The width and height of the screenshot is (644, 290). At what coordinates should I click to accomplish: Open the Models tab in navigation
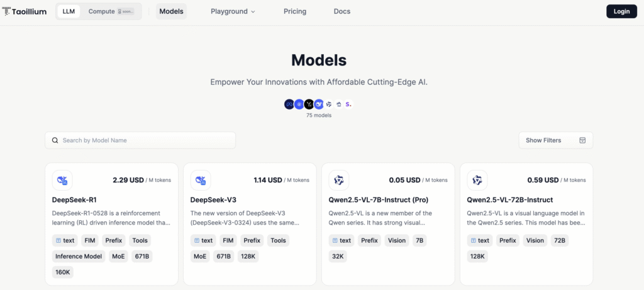click(172, 11)
